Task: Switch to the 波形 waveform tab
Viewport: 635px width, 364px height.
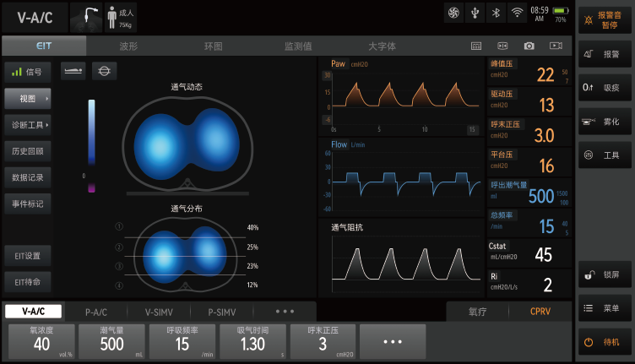Action: click(x=129, y=46)
